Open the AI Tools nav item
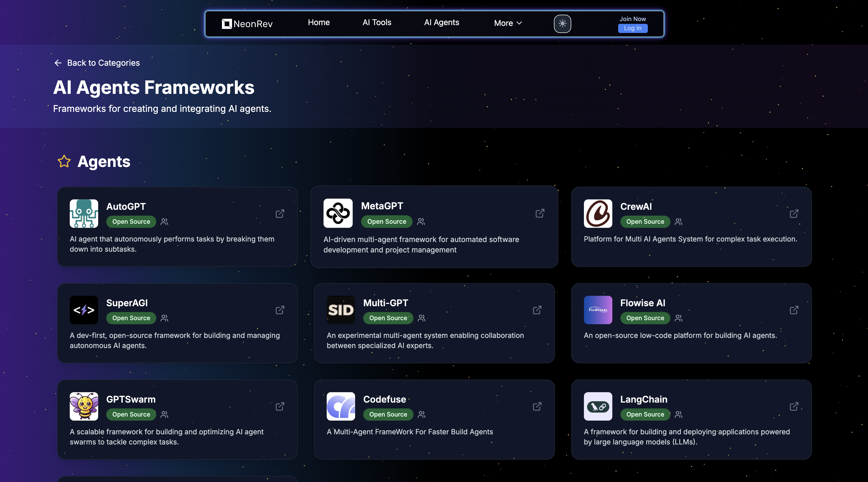 pos(377,22)
